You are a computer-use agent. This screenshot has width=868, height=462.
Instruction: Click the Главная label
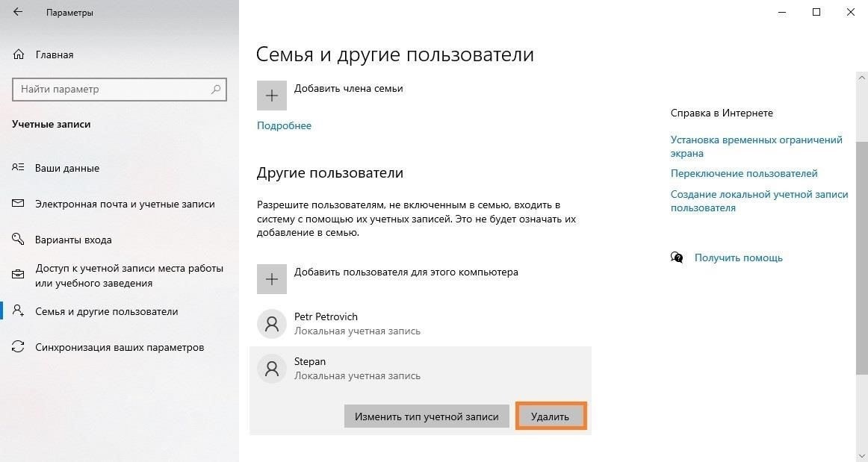[55, 54]
